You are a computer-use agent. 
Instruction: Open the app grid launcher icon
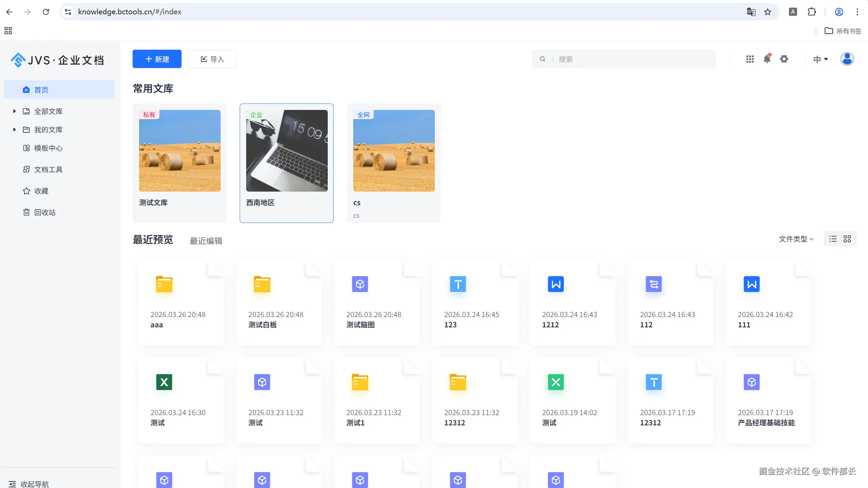coord(750,59)
